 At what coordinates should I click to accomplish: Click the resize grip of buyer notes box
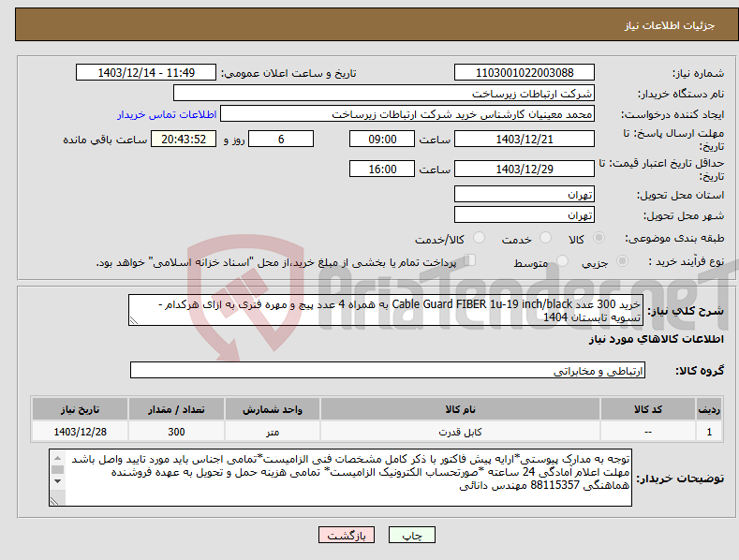coord(54,501)
